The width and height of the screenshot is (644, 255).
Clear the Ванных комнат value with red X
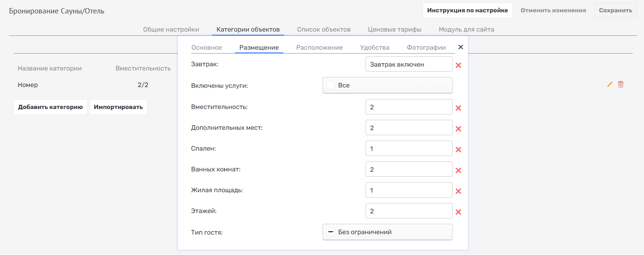458,171
